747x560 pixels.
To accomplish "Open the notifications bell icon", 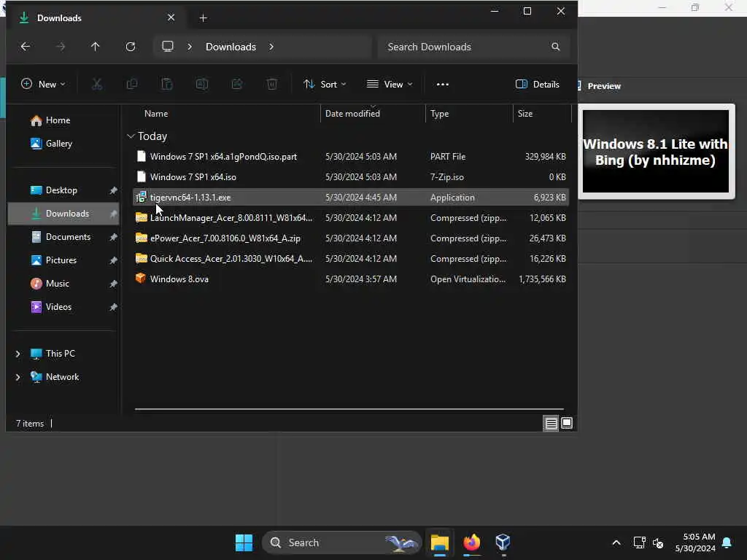I will point(727,542).
